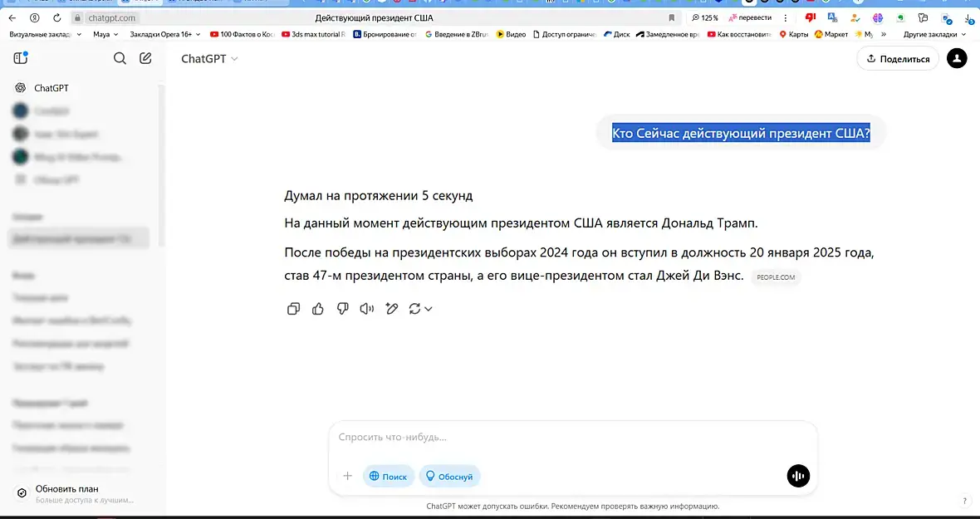
Task: Expand the Maya bookmark folder
Action: pos(105,34)
